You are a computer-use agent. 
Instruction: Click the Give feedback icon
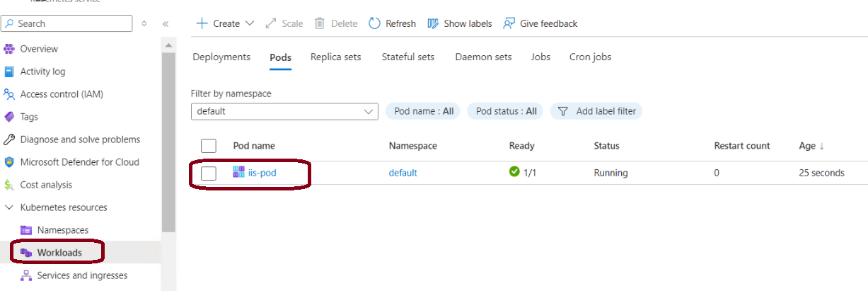point(509,23)
